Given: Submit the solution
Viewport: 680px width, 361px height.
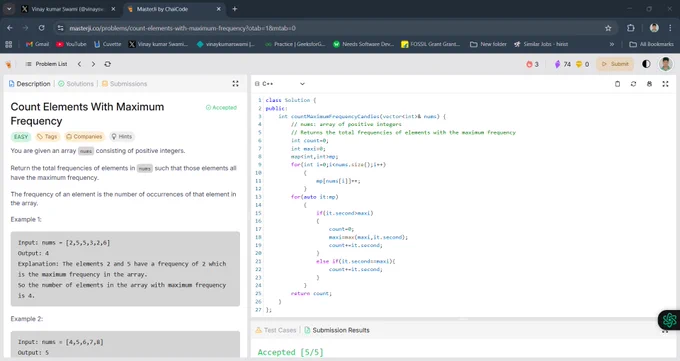Looking at the screenshot, I should pos(615,64).
